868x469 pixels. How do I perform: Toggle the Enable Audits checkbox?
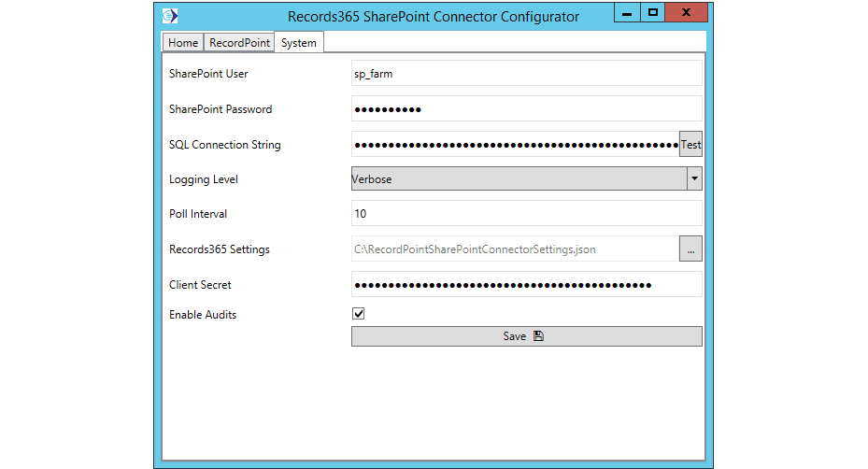pyautogui.click(x=358, y=314)
